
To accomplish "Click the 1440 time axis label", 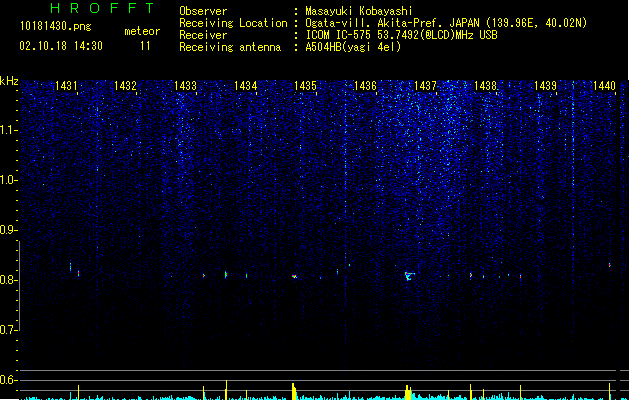I will pyautogui.click(x=605, y=86).
